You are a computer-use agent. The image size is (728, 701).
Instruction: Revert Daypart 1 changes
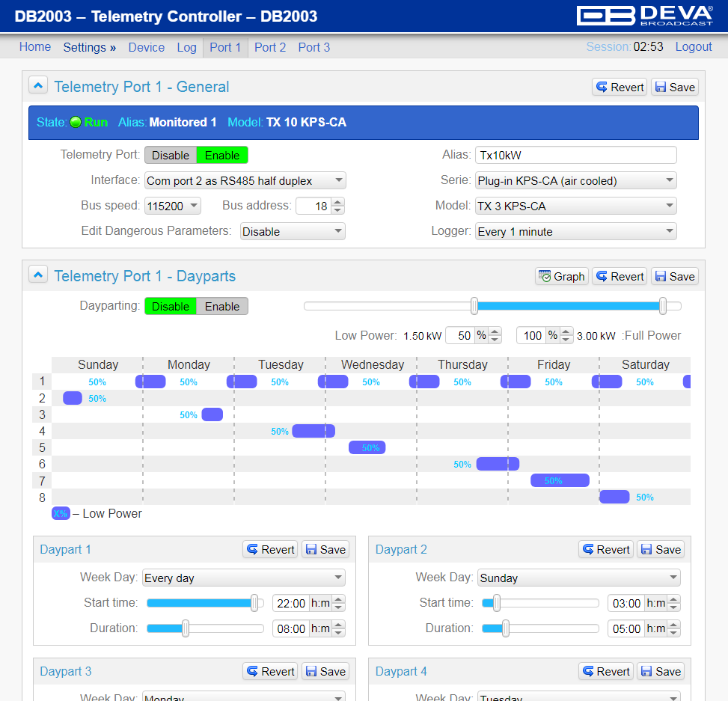click(x=270, y=549)
